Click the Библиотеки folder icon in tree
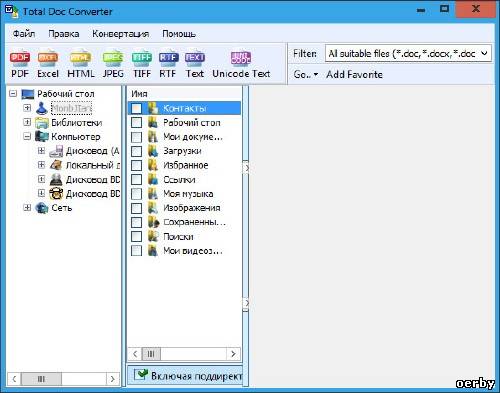Viewport: 500px width, 393px height. tap(42, 123)
